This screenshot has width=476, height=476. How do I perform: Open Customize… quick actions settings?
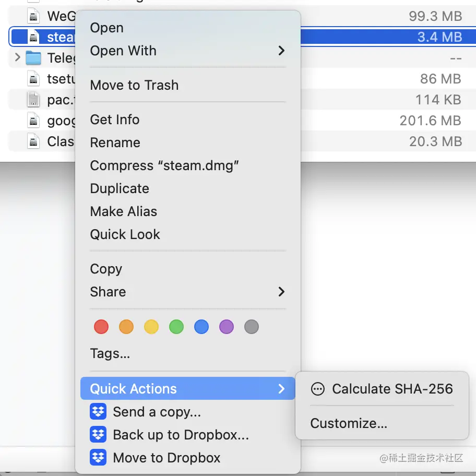click(x=349, y=423)
